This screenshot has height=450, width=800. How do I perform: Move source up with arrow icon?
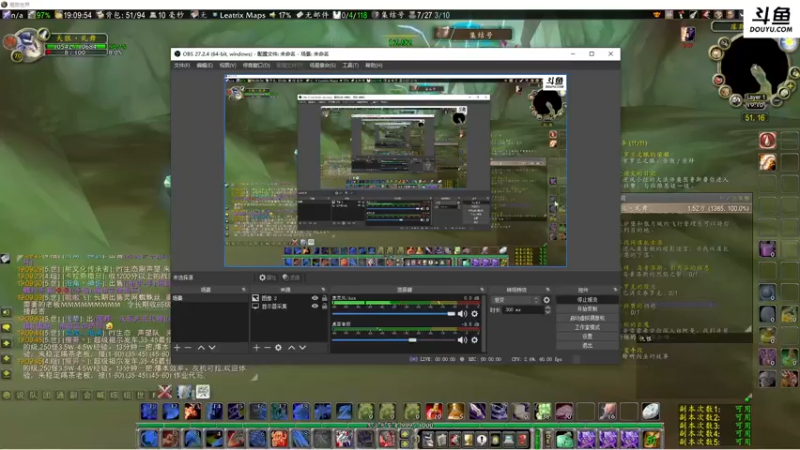pyautogui.click(x=291, y=347)
